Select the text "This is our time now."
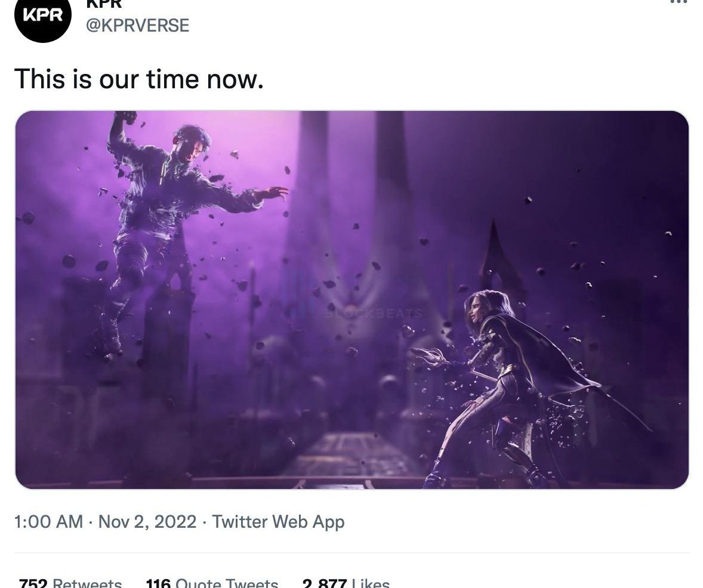 coord(138,79)
